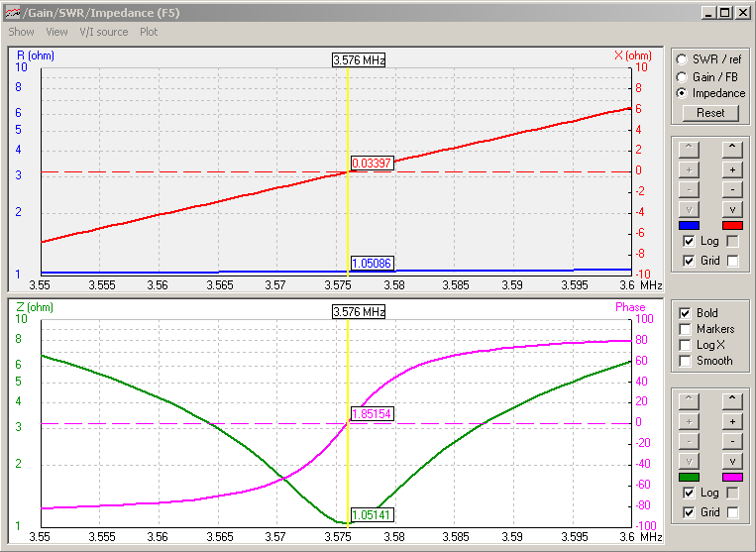The height and width of the screenshot is (552, 756).
Task: Open the Plot menu
Action: click(x=149, y=32)
